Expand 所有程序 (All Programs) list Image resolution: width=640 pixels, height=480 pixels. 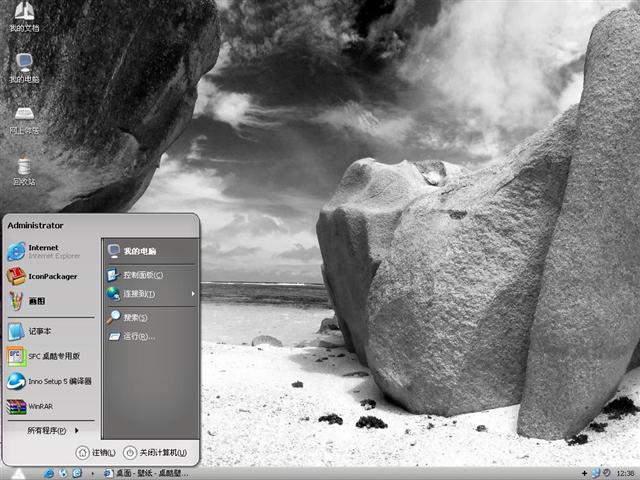(50, 431)
